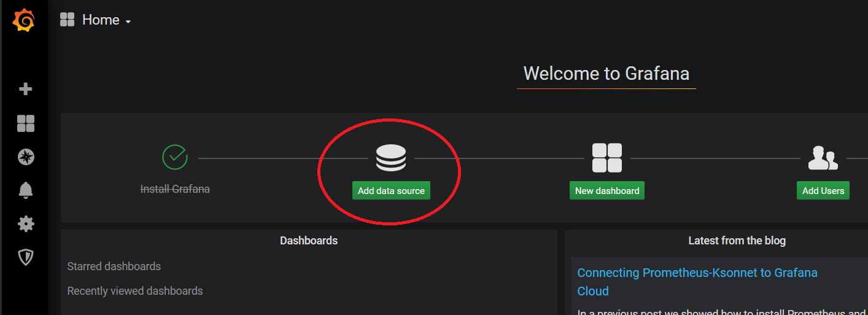Open the Configuration gear icon in sidebar

click(x=25, y=224)
